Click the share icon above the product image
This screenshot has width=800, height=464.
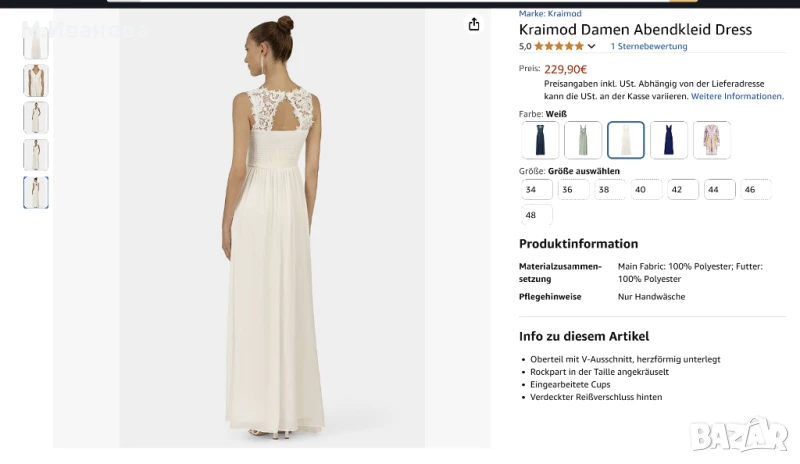[x=474, y=25]
